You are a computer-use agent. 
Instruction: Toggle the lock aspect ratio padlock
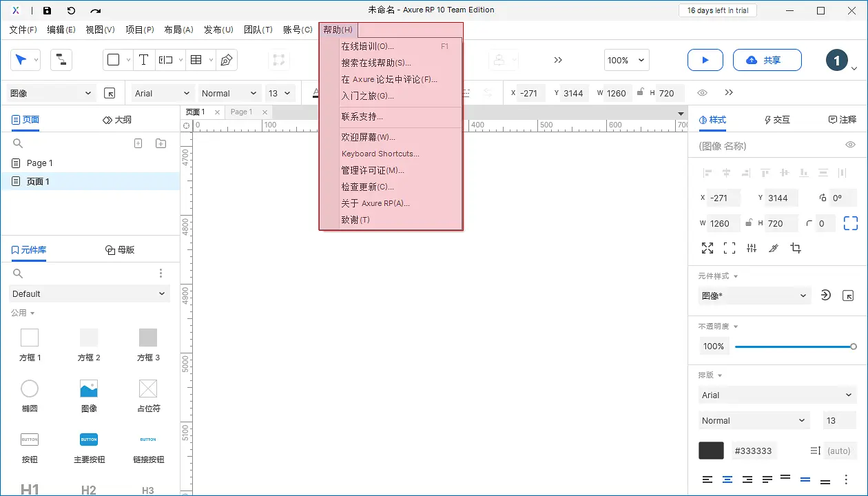748,223
